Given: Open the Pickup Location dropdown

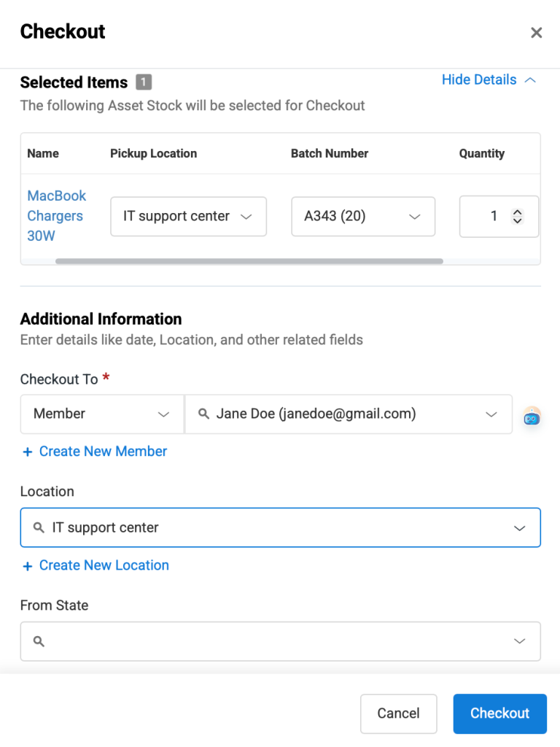Looking at the screenshot, I should 189,216.
